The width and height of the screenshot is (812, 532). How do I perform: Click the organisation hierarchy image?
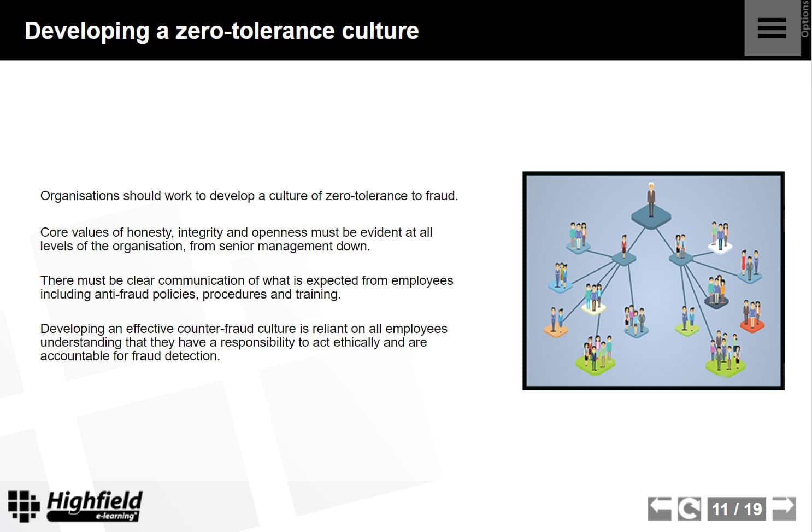pos(653,280)
